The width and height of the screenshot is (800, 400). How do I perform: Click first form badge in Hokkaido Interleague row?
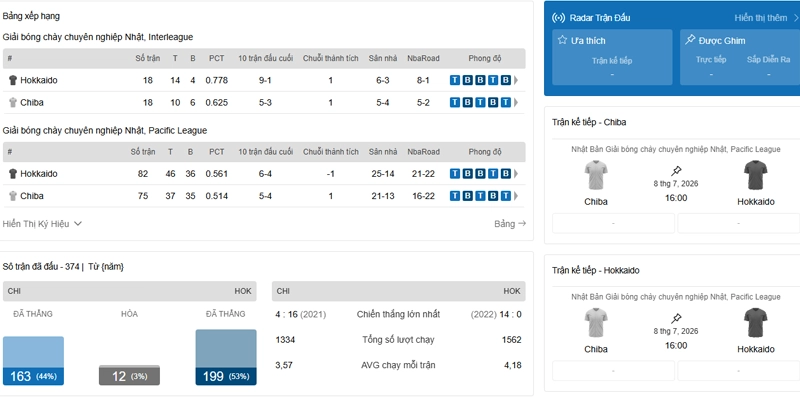point(455,80)
